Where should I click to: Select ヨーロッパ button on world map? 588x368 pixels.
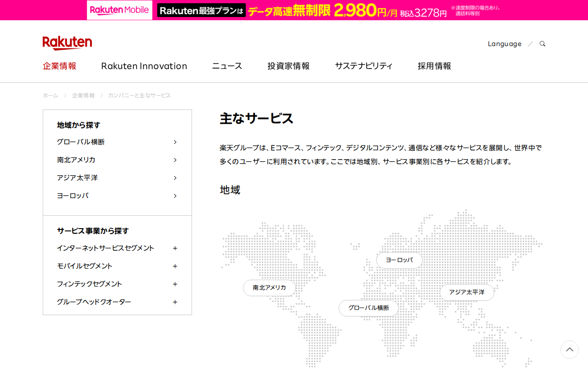pos(399,260)
